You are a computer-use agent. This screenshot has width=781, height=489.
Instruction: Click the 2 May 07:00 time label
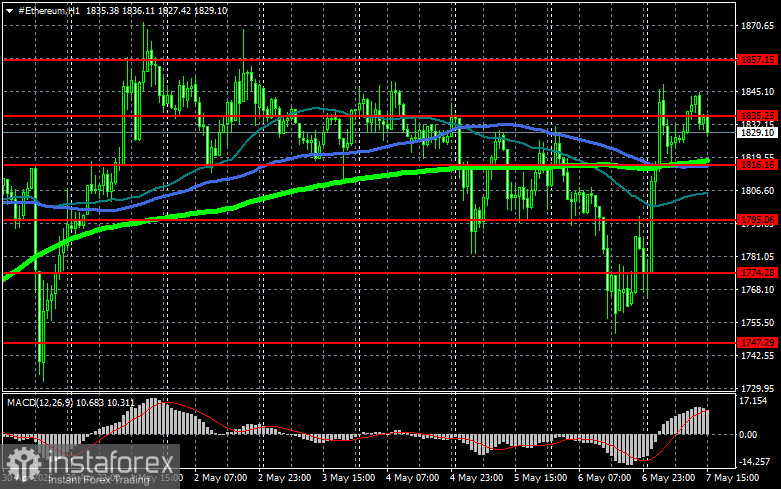[220, 479]
